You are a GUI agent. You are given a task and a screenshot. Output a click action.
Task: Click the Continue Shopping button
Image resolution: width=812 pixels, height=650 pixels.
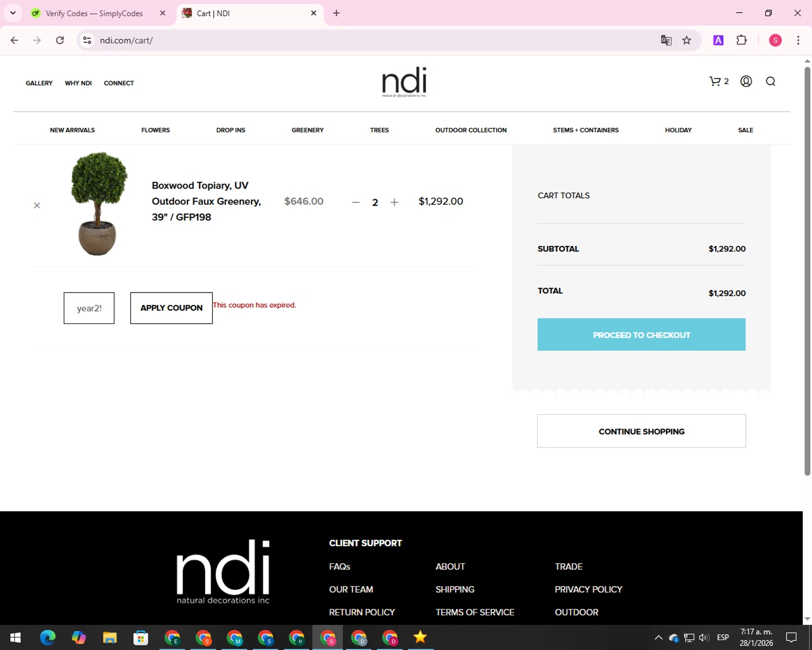(x=641, y=431)
